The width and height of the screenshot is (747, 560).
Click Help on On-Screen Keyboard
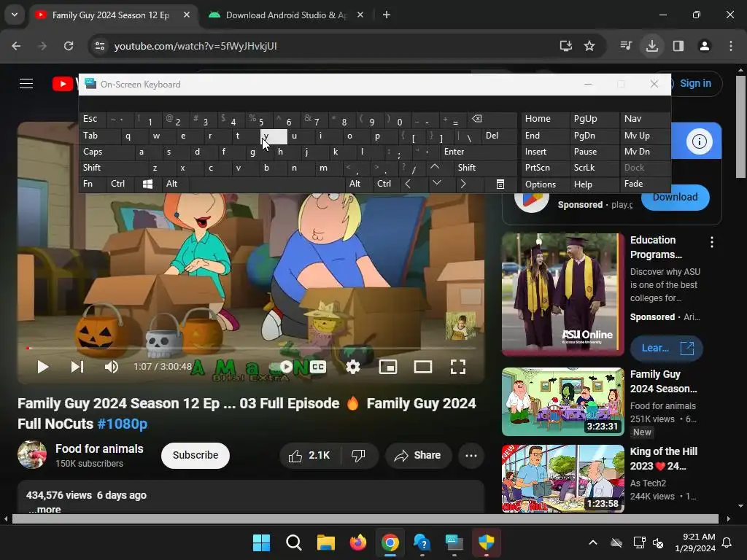(x=594, y=184)
